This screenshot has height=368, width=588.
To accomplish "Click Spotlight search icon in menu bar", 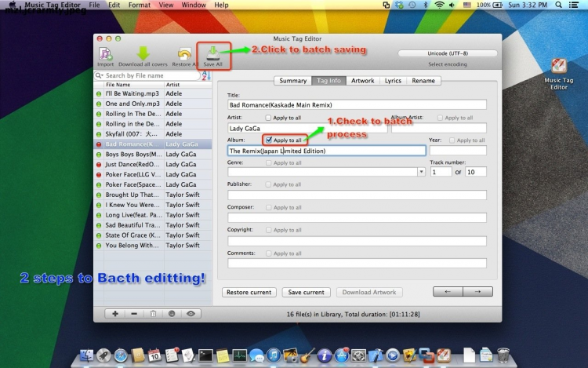I will tap(559, 5).
